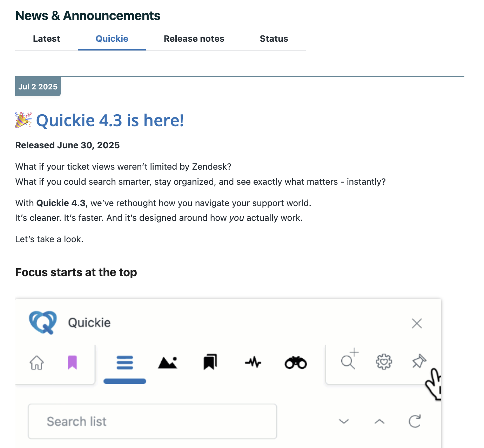Select the hamburger list view icon
The image size is (484, 448).
click(125, 362)
